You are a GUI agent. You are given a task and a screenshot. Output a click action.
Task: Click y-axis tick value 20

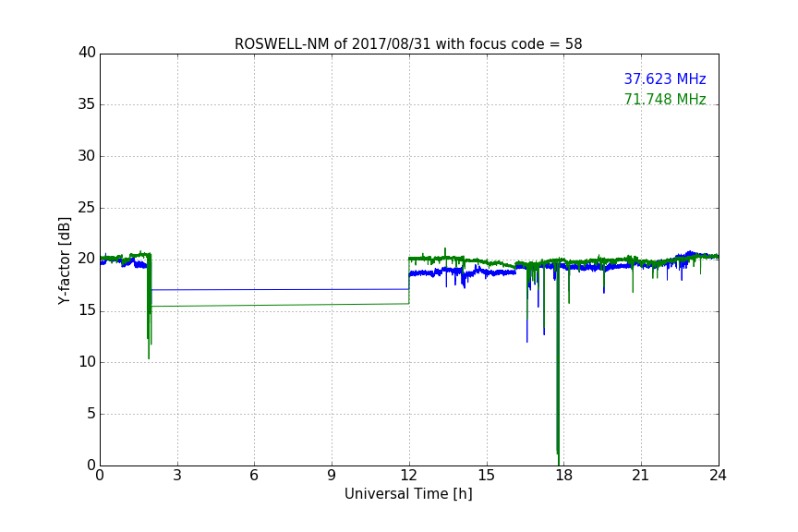pos(87,259)
